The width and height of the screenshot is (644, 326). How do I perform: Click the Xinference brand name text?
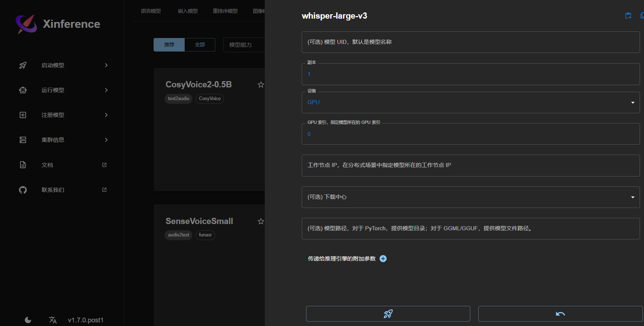[x=71, y=24]
